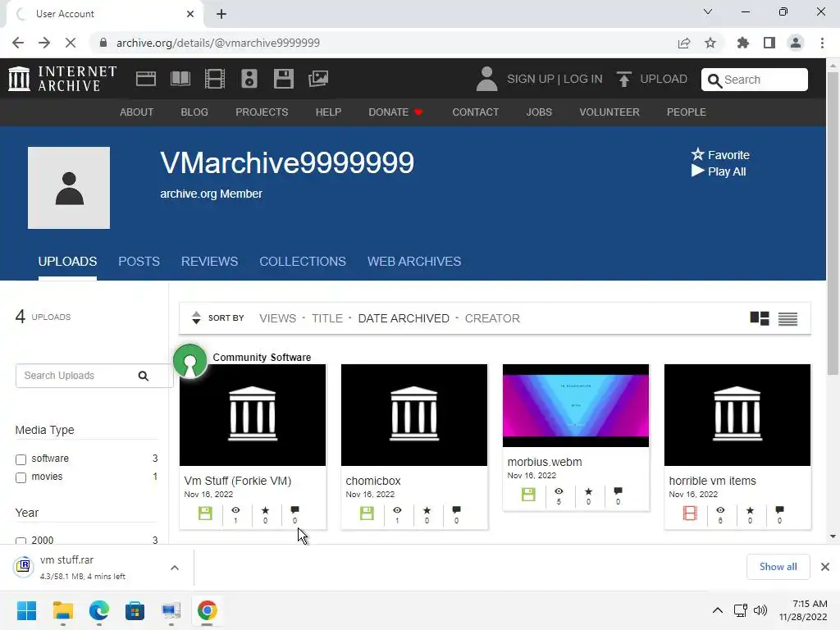Open Chrome extensions puzzle icon
Screen dimensions: 840x630
point(742,43)
